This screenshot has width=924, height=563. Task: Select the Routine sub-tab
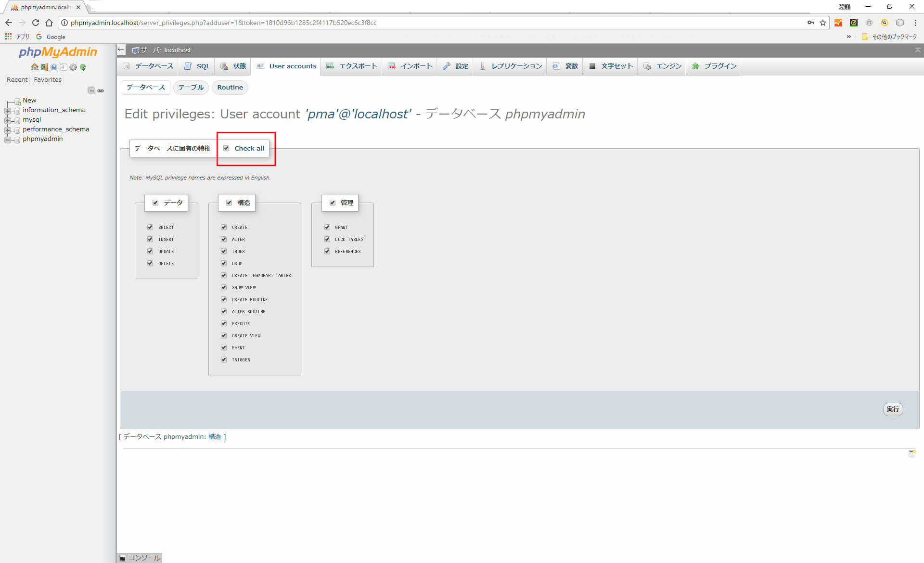(x=230, y=87)
